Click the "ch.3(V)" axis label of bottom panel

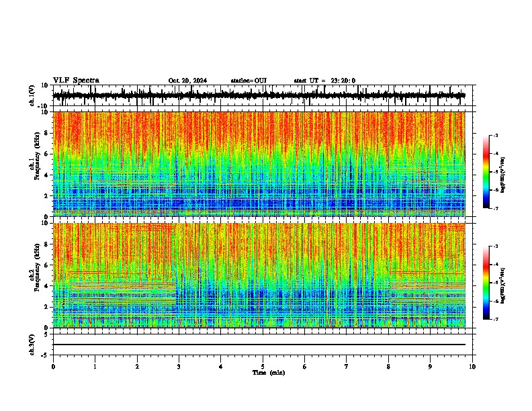click(32, 345)
